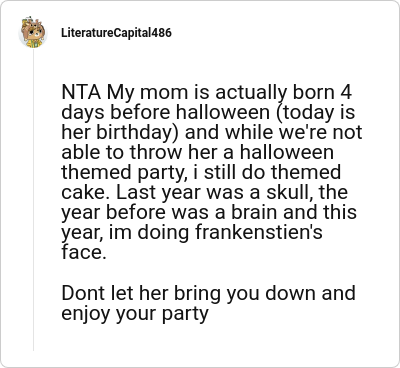Select the word NTA in the comment
The width and height of the screenshot is (400, 368).
click(x=81, y=92)
